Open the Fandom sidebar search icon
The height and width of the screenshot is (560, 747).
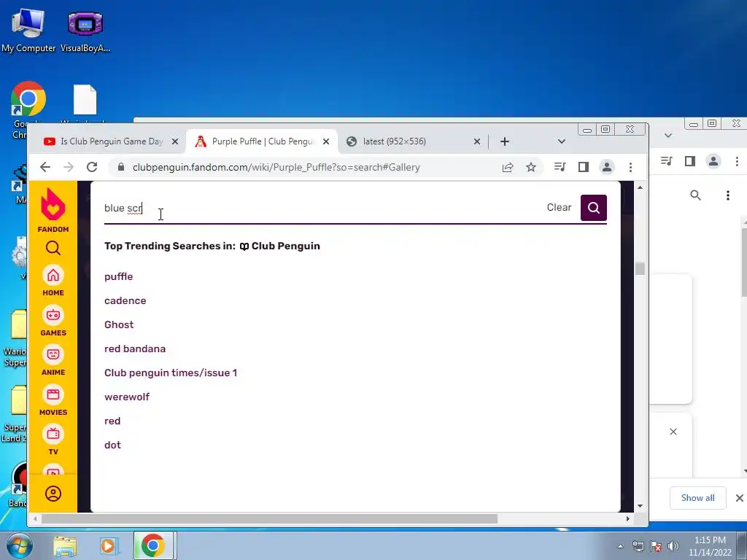[53, 248]
